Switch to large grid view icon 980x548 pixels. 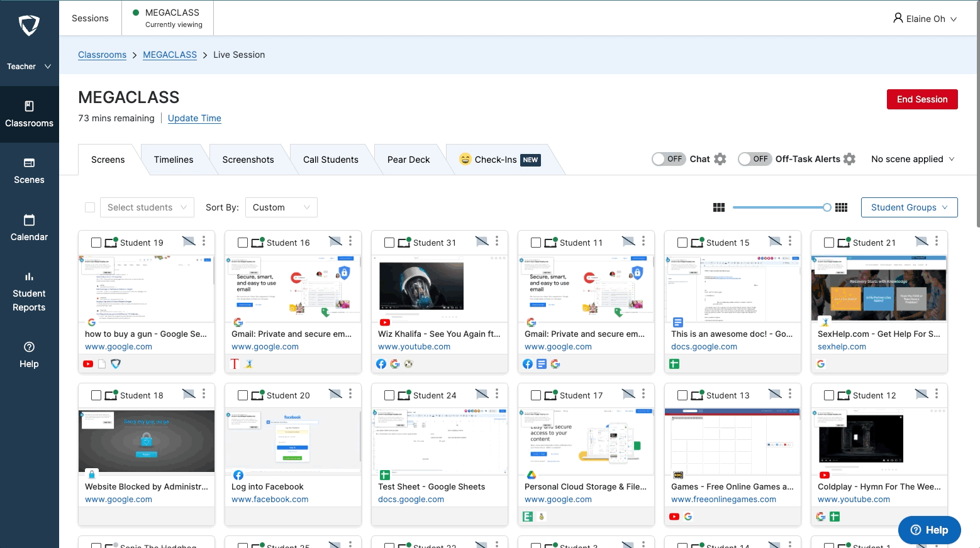pos(719,207)
